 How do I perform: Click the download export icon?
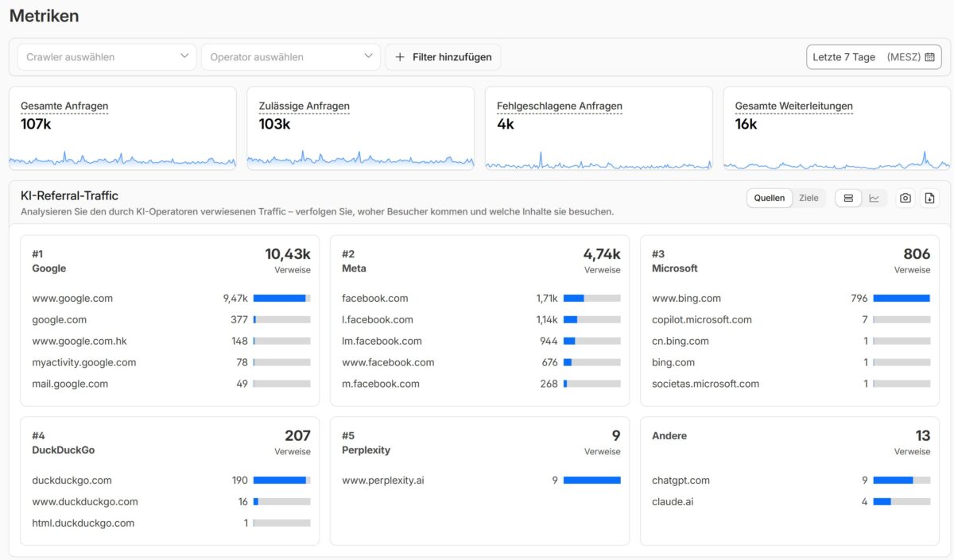click(x=930, y=198)
